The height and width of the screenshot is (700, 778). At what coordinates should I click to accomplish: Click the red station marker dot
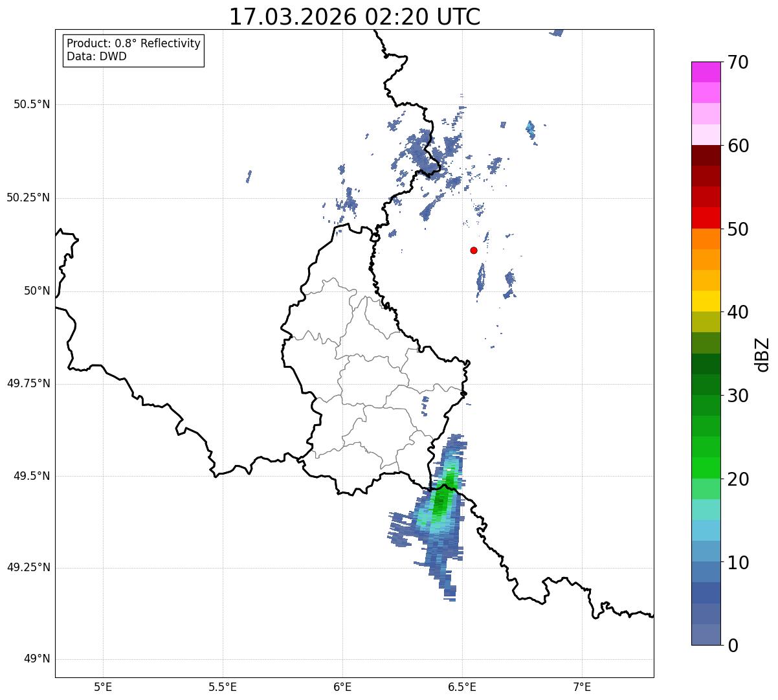coord(474,250)
